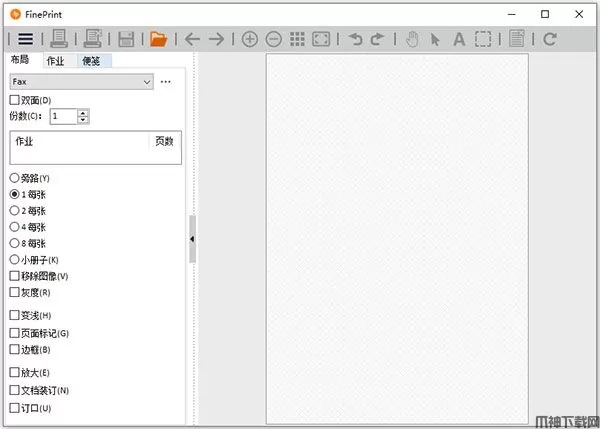Open the hamburger main menu
The width and height of the screenshot is (600, 429).
coord(26,39)
